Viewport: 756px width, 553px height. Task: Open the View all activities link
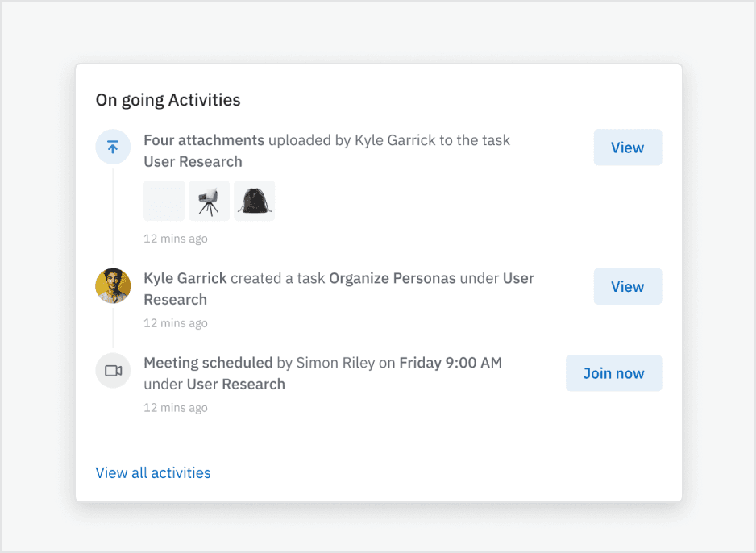pos(153,473)
